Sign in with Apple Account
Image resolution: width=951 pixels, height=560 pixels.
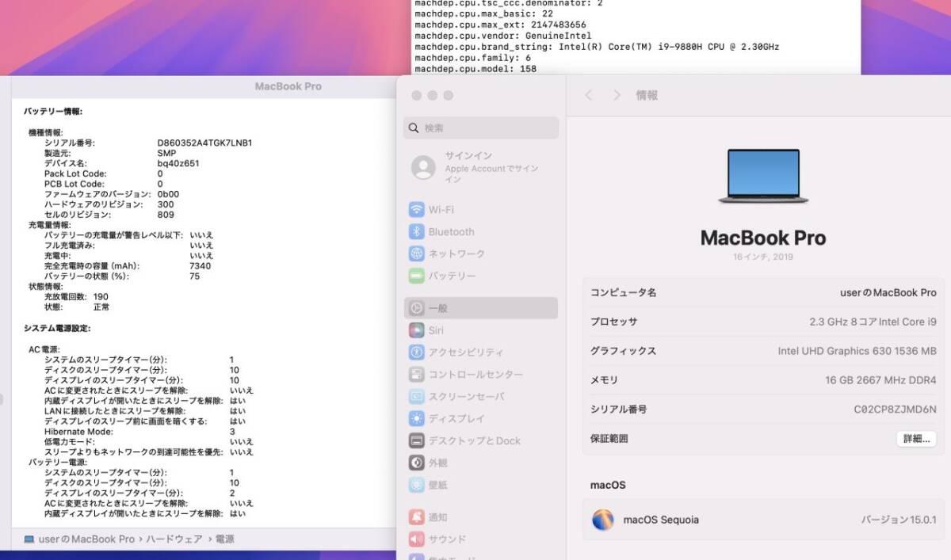(x=468, y=168)
